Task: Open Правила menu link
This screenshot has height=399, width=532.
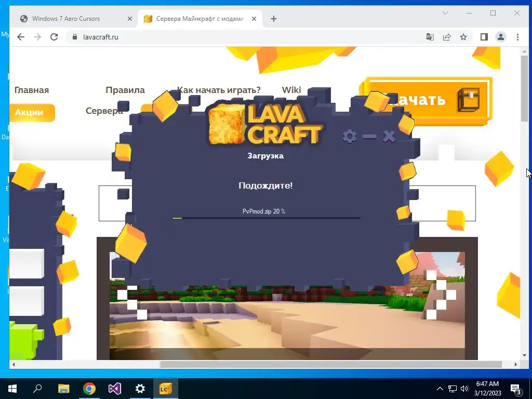Action: [125, 90]
